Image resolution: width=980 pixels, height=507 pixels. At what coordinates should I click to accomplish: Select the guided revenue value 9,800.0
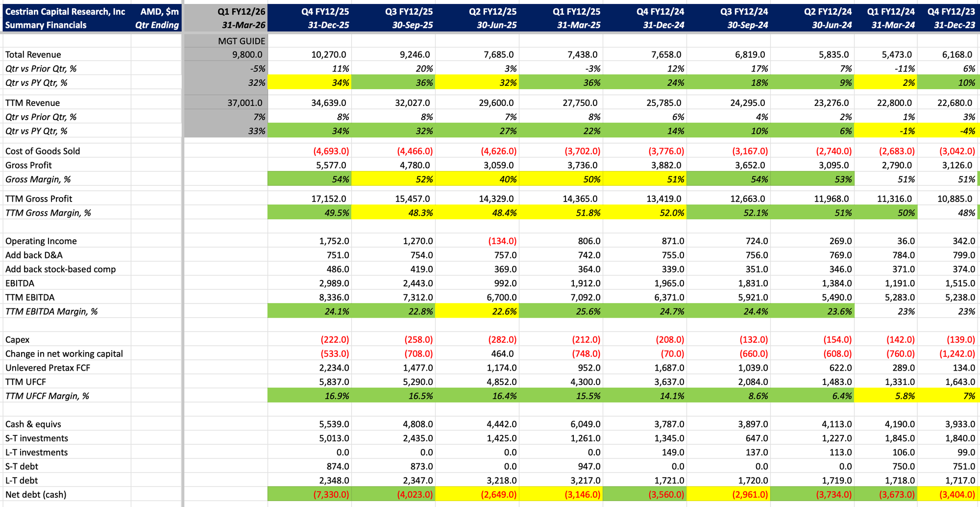247,55
